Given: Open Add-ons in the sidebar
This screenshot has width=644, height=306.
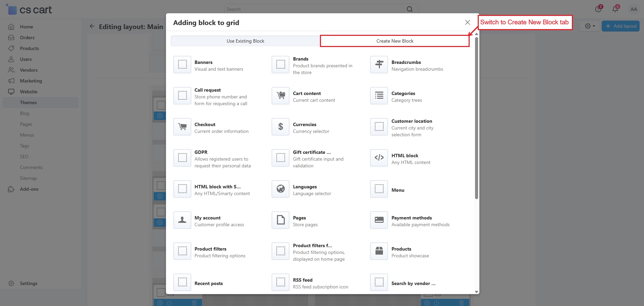Looking at the screenshot, I should [x=29, y=189].
